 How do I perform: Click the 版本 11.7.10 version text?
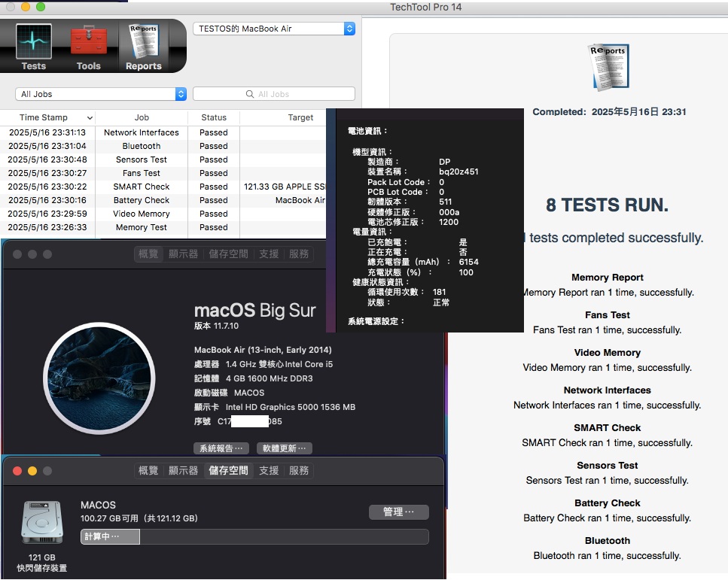coord(216,326)
